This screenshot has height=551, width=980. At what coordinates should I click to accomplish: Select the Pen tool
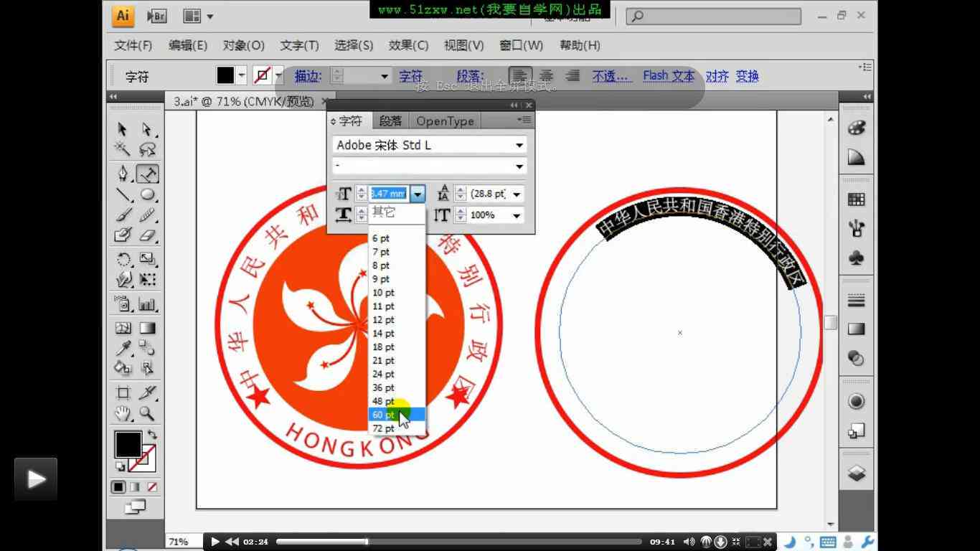(x=123, y=174)
